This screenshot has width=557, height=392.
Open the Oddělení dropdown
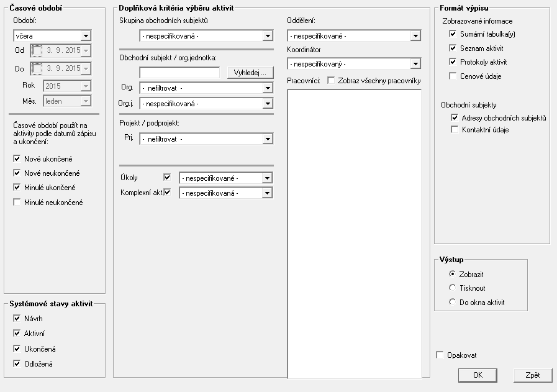354,35
